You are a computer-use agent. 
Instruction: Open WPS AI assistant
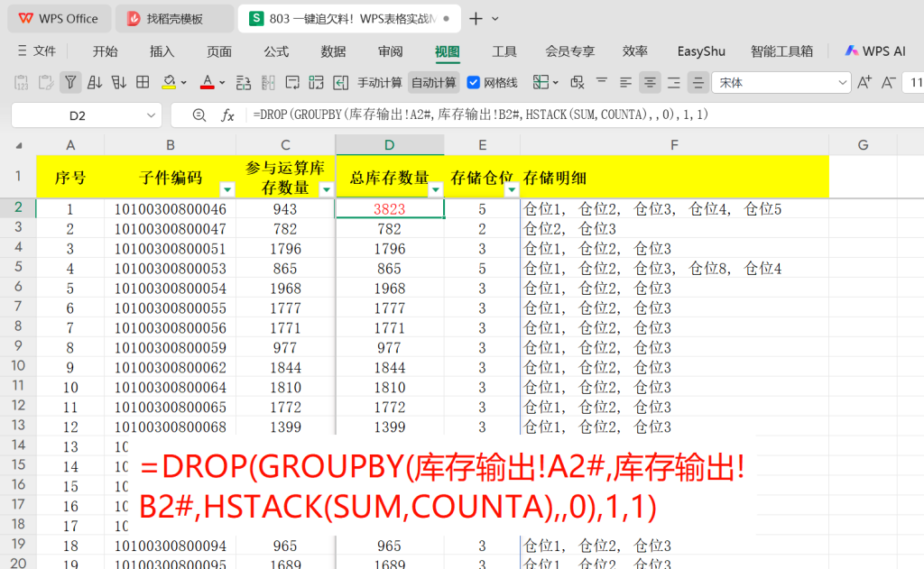(875, 51)
